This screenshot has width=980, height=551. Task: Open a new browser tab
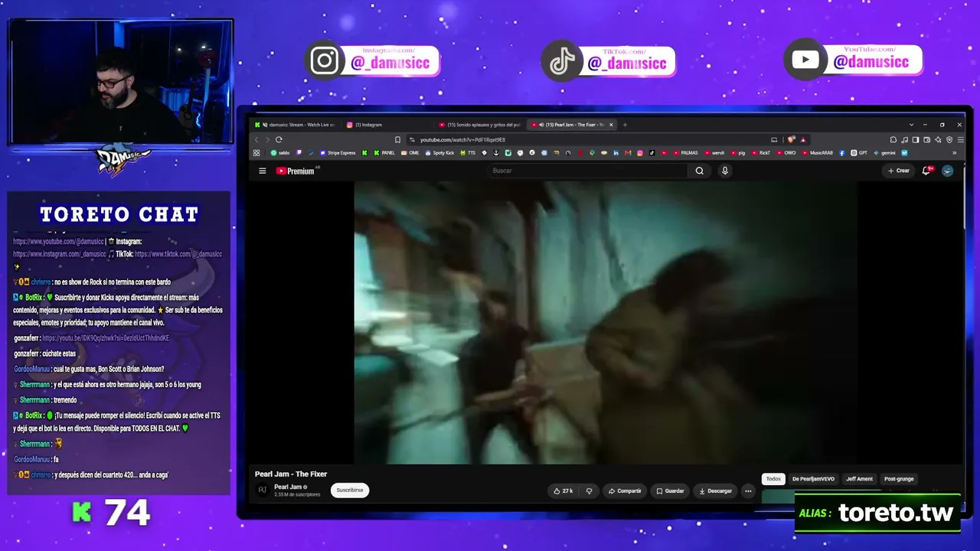pyautogui.click(x=625, y=125)
